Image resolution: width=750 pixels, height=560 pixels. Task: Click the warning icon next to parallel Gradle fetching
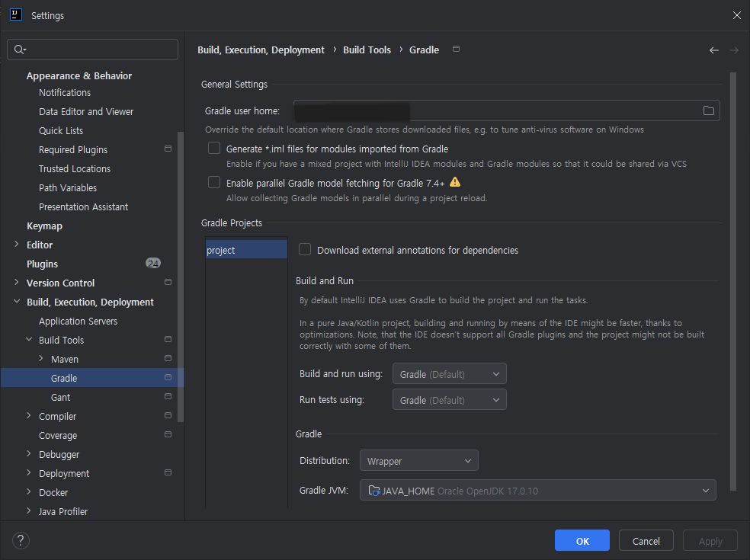(455, 182)
